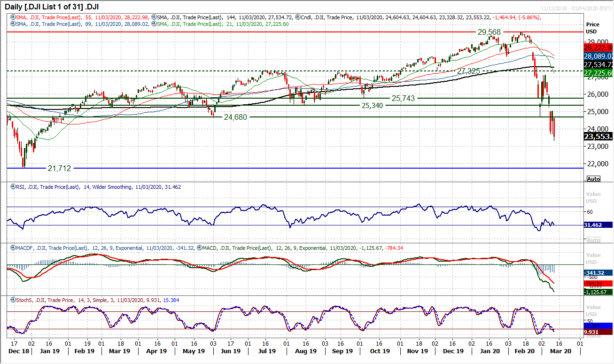The image size is (614, 364).
Task: Click the last price label 23,553 on axis
Action: [x=598, y=137]
